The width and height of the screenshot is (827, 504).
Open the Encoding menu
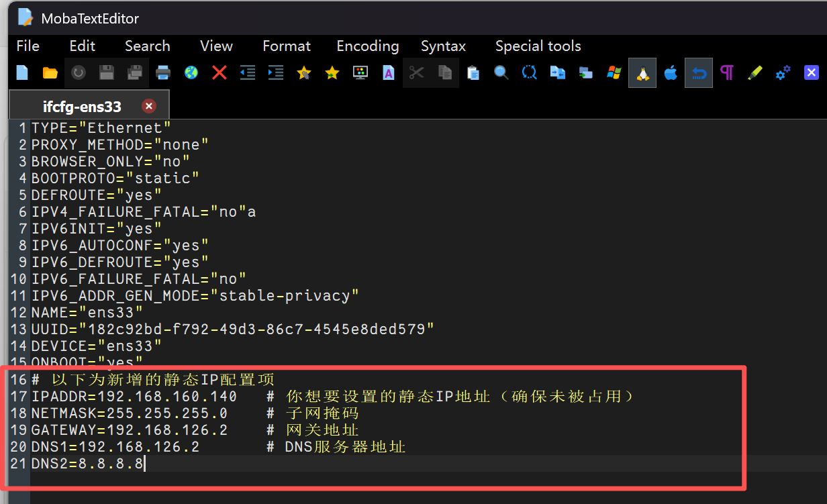(x=368, y=46)
